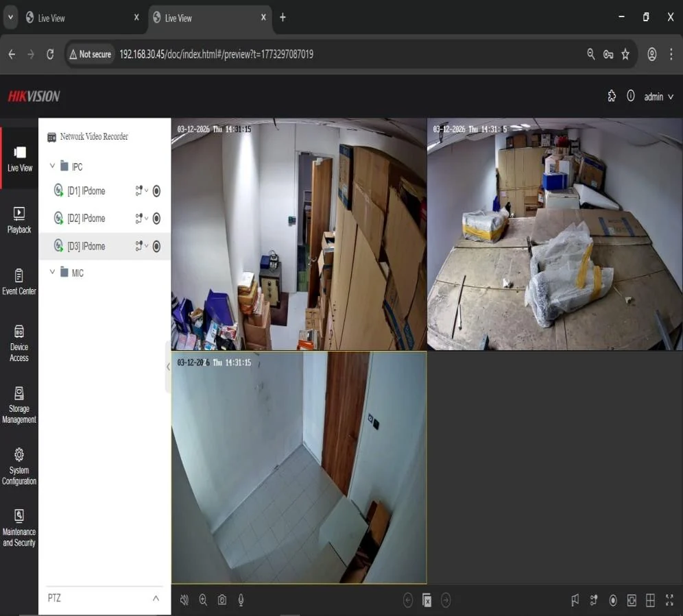Toggle recording for D3 IPdome

click(x=156, y=247)
